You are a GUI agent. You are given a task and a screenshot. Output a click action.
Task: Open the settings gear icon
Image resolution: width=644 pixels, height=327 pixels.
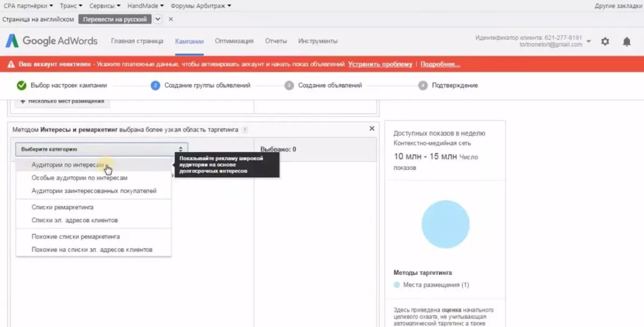click(x=605, y=41)
